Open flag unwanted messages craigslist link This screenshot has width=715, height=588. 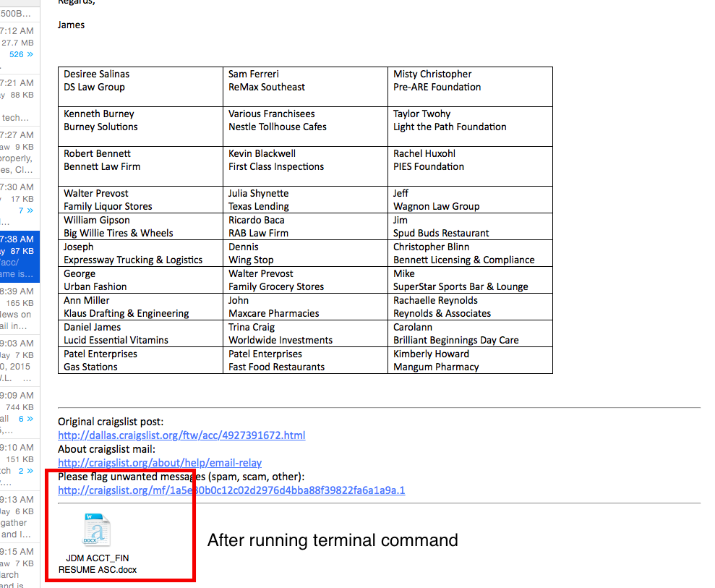coord(231,490)
